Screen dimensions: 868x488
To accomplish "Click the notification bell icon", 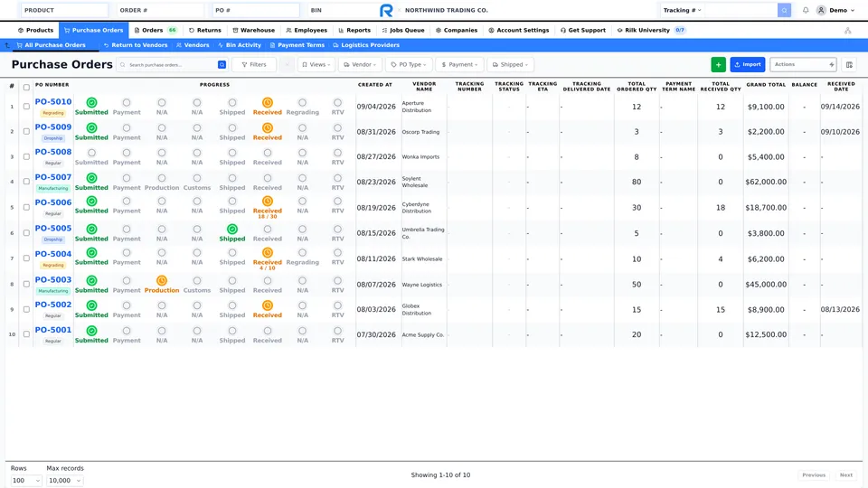I will point(806,10).
